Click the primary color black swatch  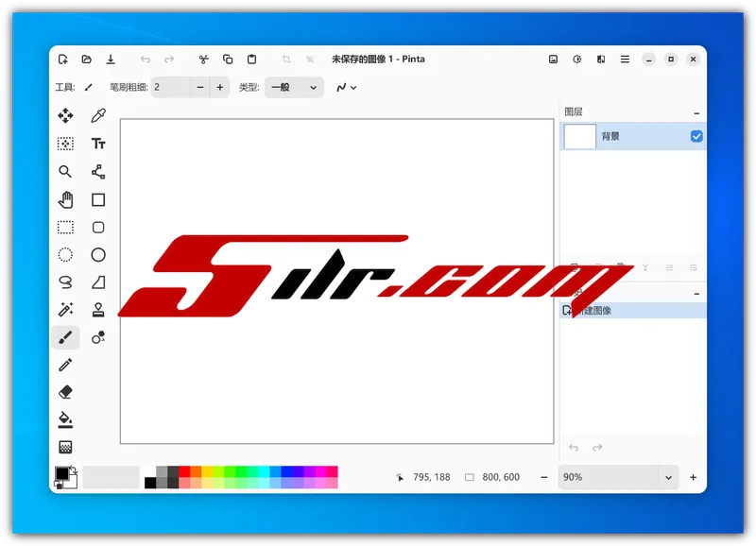point(61,473)
